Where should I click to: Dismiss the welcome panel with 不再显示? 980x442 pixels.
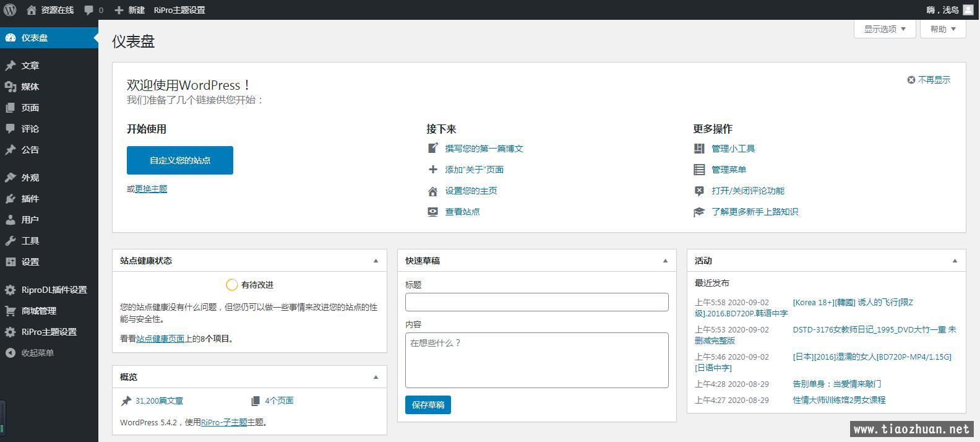[929, 80]
